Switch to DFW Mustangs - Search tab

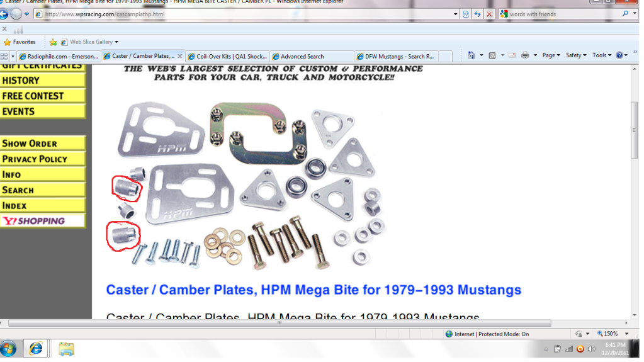click(x=397, y=56)
